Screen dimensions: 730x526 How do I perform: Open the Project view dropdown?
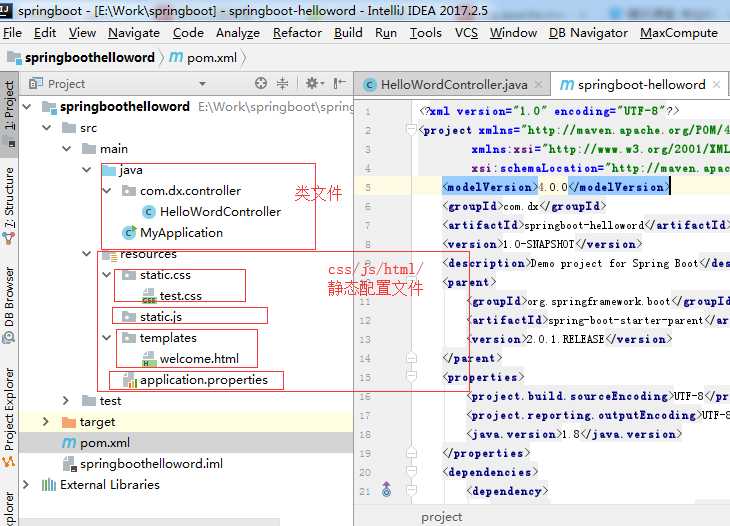pyautogui.click(x=203, y=84)
